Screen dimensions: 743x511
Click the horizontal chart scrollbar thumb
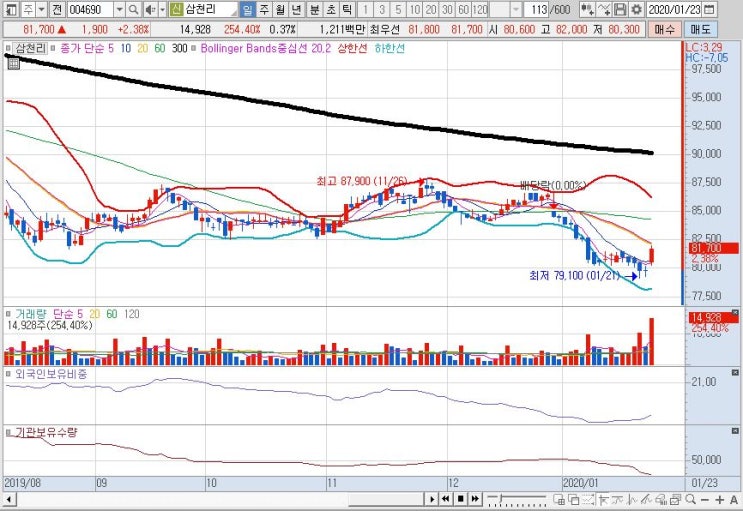(386, 499)
